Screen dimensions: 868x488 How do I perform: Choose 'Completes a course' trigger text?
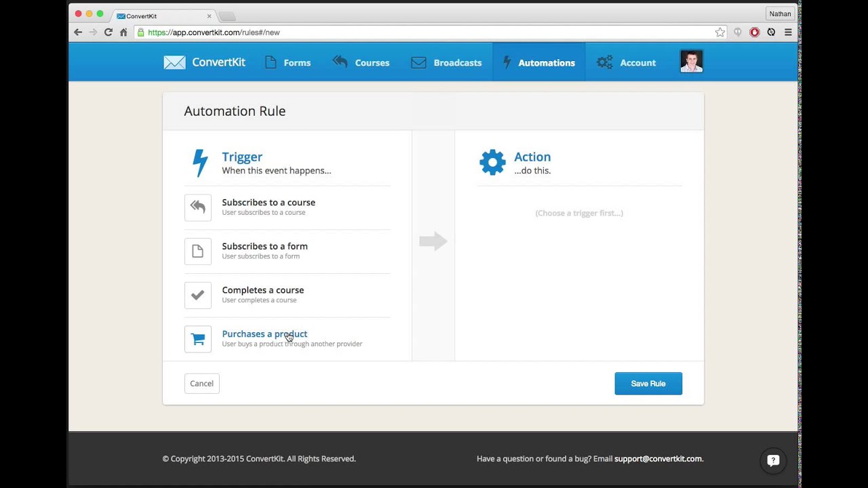tap(262, 290)
